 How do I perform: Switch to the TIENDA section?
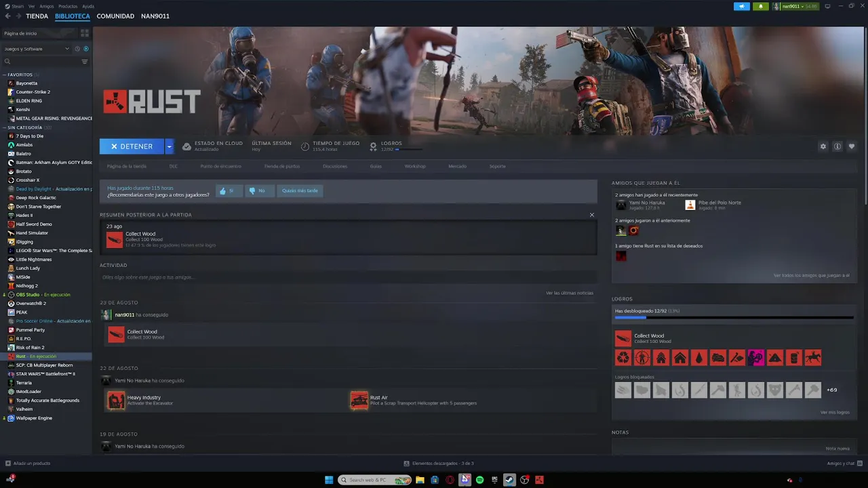pos(37,16)
